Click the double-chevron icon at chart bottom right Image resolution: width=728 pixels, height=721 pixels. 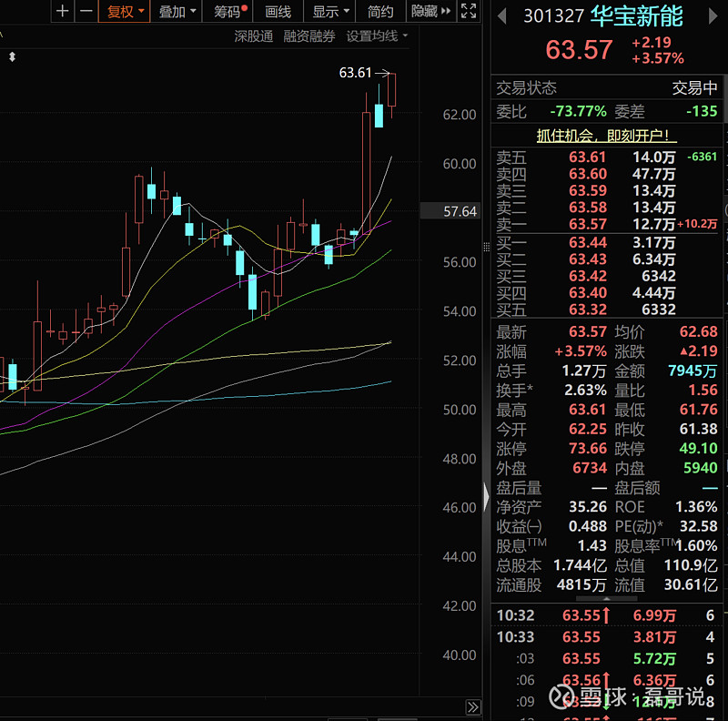(473, 707)
